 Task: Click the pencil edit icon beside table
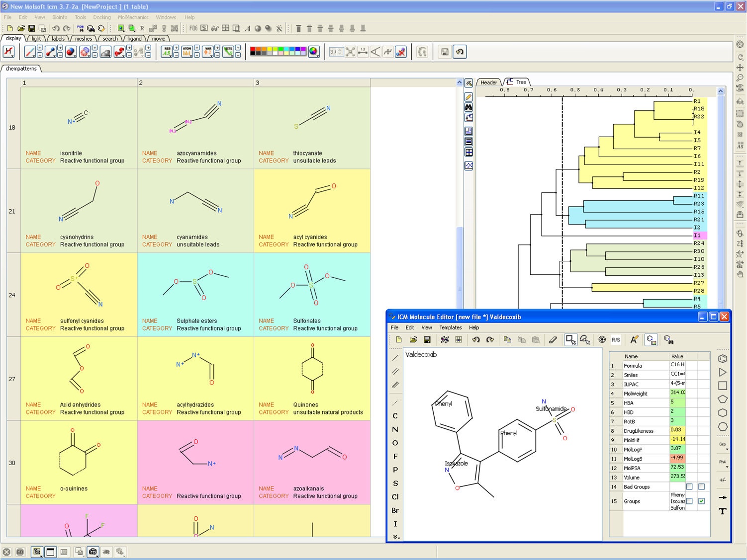click(x=468, y=97)
